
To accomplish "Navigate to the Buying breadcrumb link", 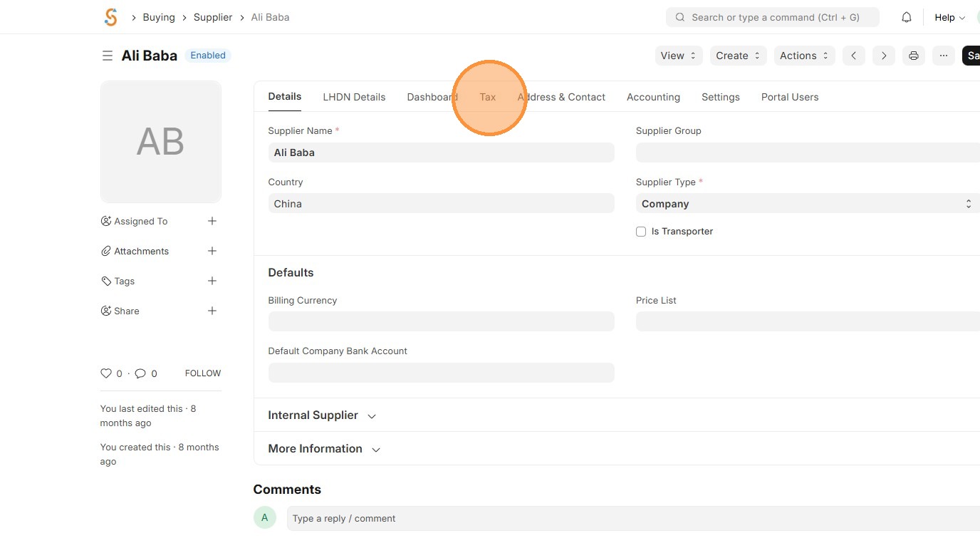I will (x=159, y=17).
